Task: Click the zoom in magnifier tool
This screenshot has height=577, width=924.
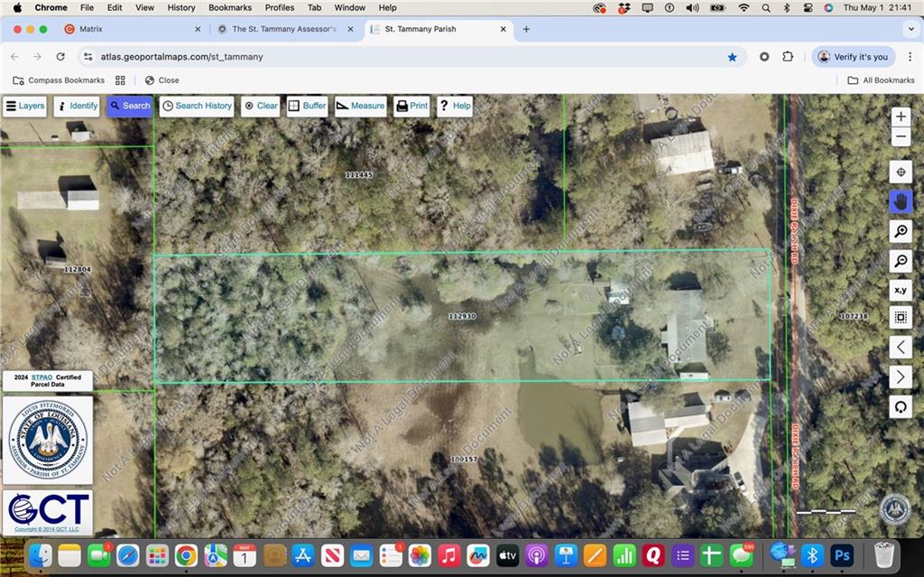Action: pos(900,231)
